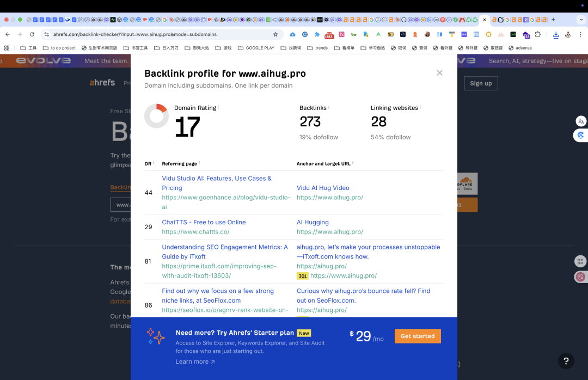Open the Chrome profile avatar
588x380 pixels.
click(568, 34)
